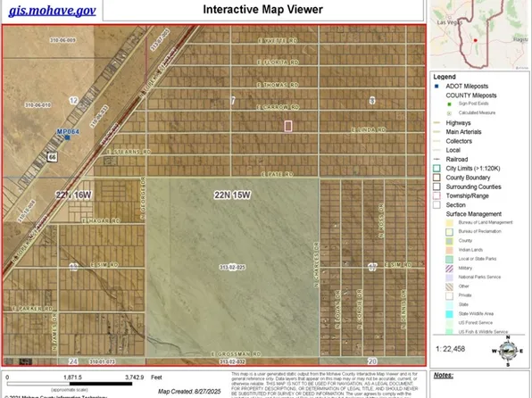The height and width of the screenshot is (398, 532).
Task: Click parcel label 310-06-009
Action: [62, 40]
